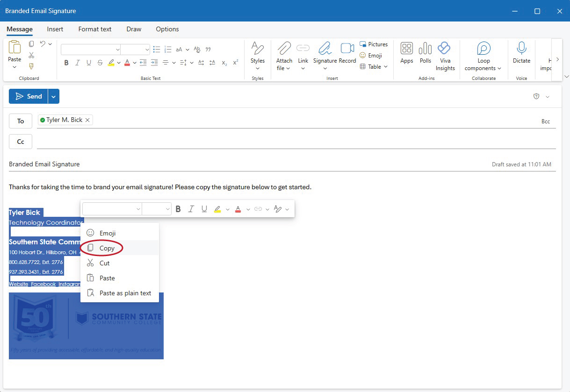
Task: Choose Paste as plain text
Action: click(120, 293)
